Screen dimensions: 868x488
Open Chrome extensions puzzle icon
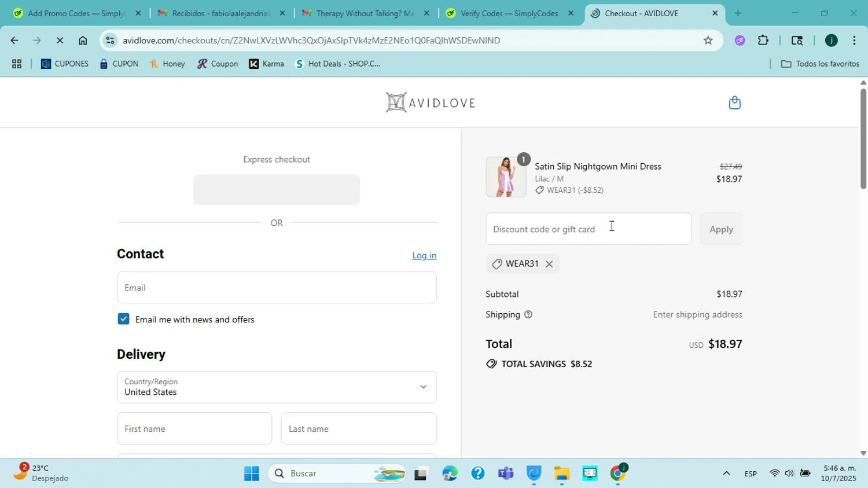763,40
